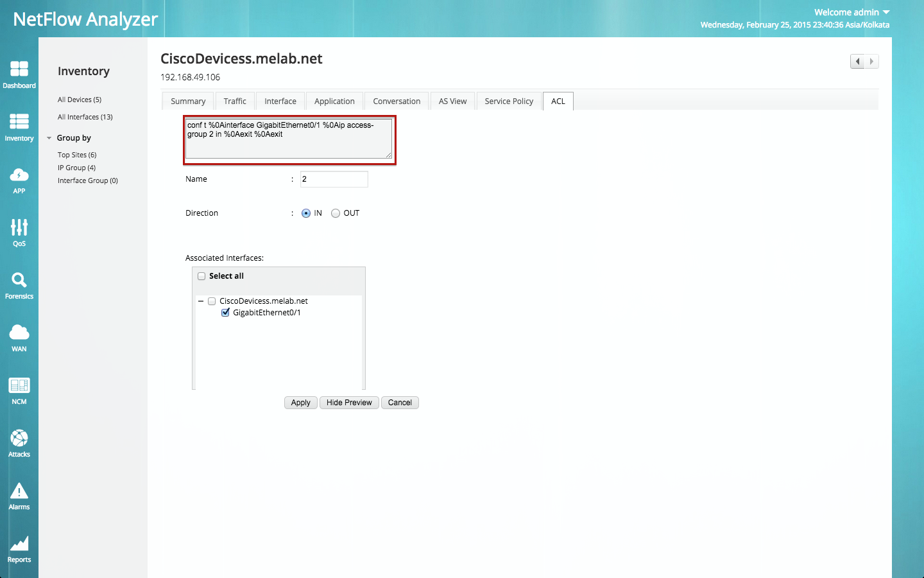Screen dimensions: 924x578
Task: Click the Associated Interfaces label
Action: click(225, 258)
